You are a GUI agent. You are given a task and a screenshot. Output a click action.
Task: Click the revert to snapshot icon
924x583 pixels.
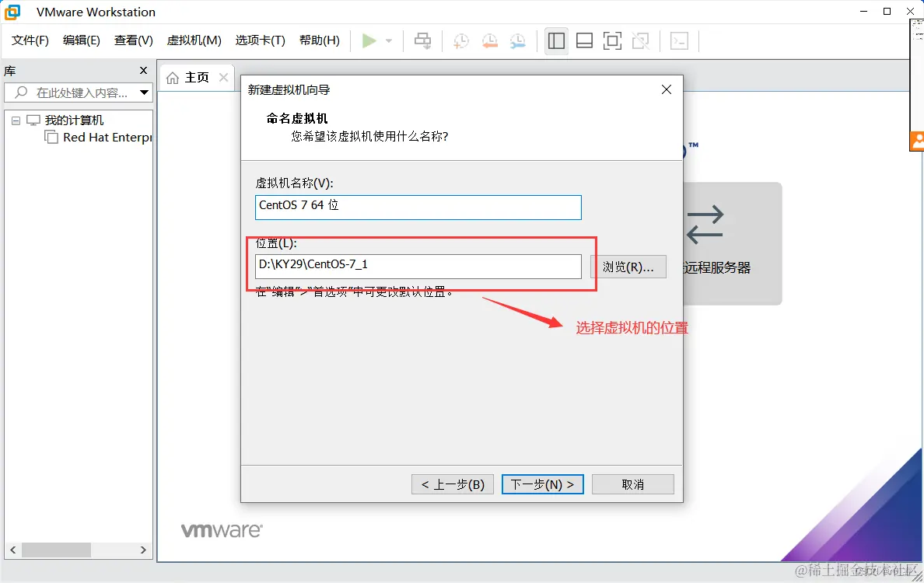(490, 40)
